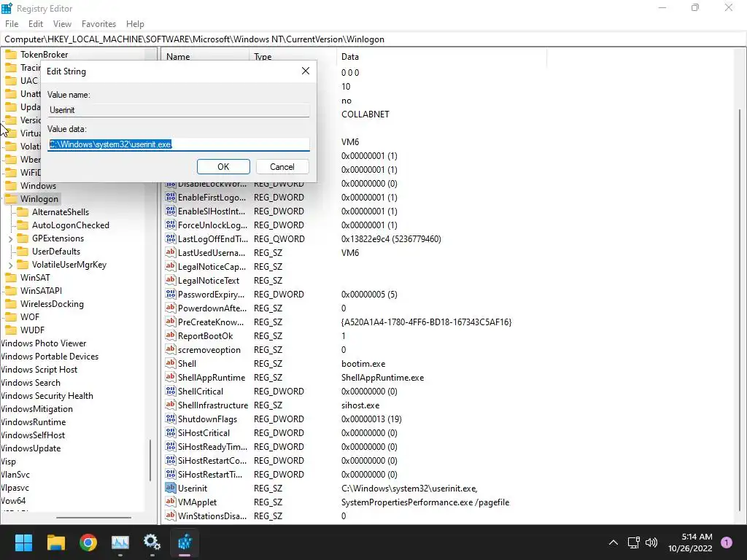747x560 pixels.
Task: Click the string icon beside LegalNoticeText
Action: coord(170,280)
